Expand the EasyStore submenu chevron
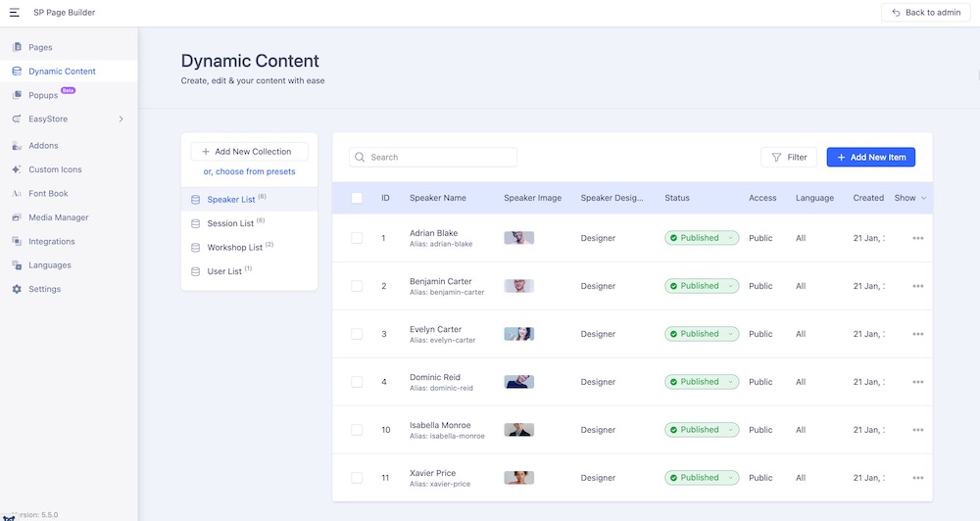Viewport: 980px width, 521px height. pyautogui.click(x=122, y=119)
